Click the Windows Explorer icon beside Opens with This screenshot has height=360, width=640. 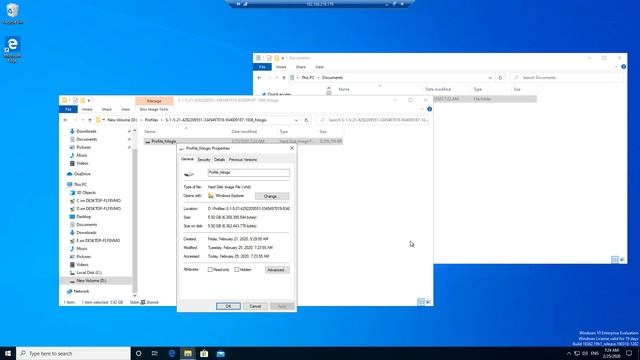pyautogui.click(x=211, y=196)
